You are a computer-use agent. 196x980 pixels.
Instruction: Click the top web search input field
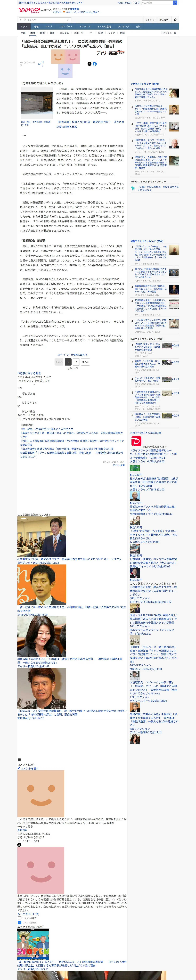coord(157,3)
